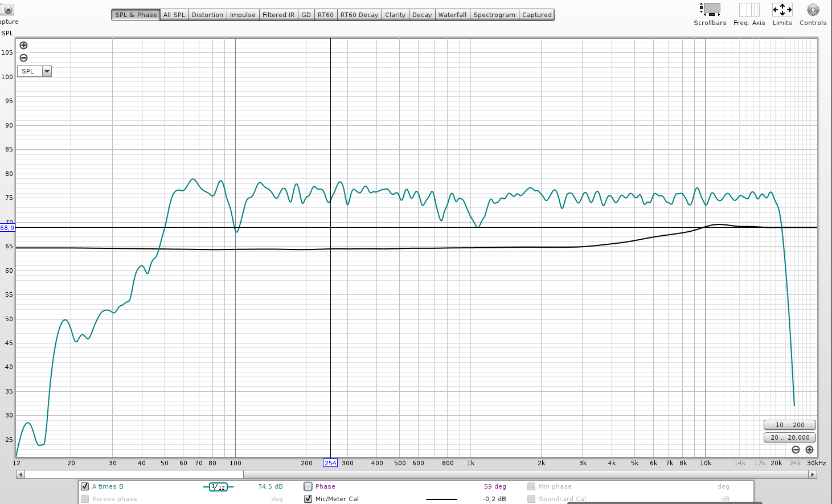
Task: Toggle A times B trace checkbox
Action: [85, 486]
